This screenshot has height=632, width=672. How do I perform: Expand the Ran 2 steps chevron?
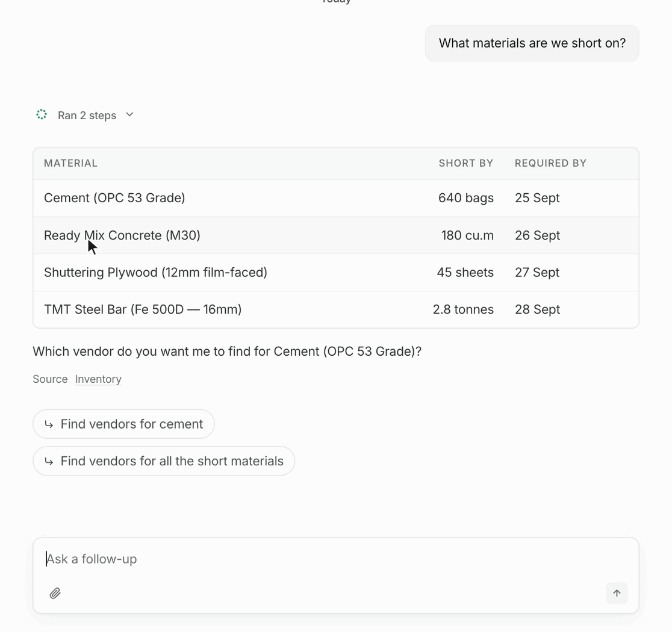129,114
